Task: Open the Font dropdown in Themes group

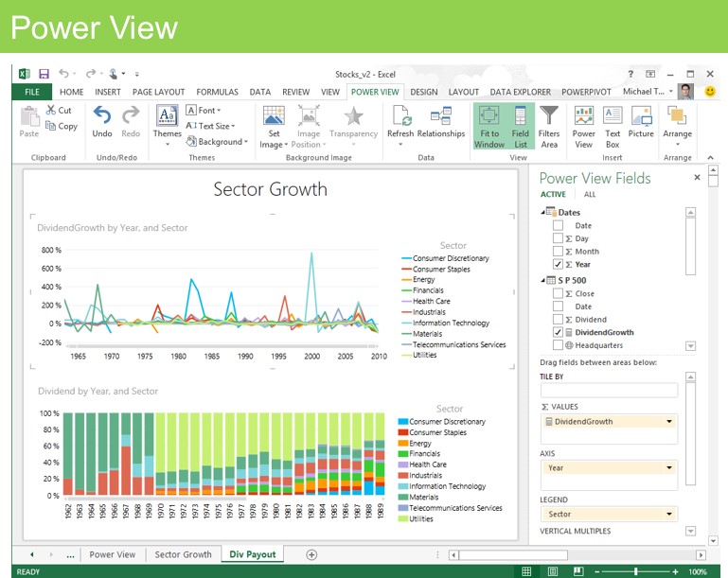Action: tap(204, 111)
